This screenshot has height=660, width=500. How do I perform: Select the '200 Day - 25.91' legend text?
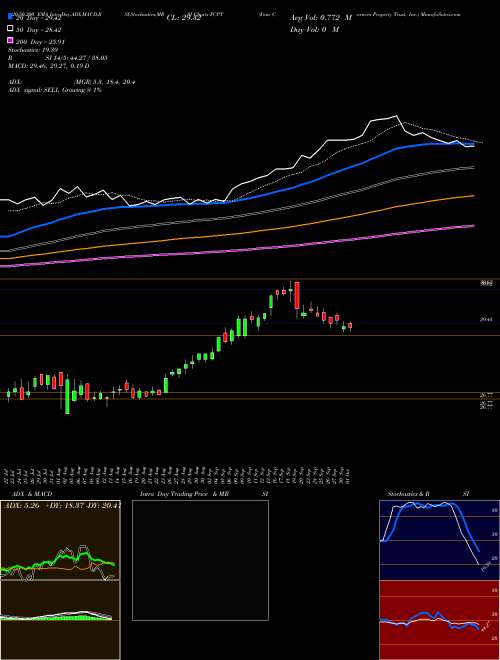40,42
